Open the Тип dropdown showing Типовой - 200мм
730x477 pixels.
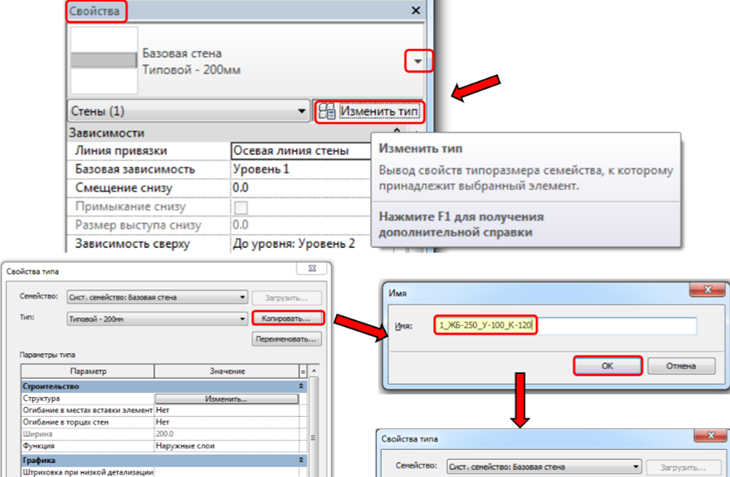pyautogui.click(x=157, y=319)
